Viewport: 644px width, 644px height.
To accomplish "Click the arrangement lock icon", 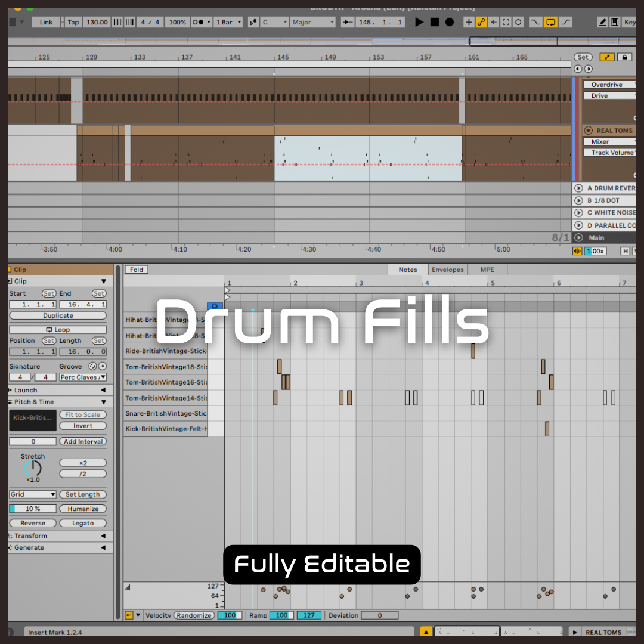I will (x=624, y=57).
